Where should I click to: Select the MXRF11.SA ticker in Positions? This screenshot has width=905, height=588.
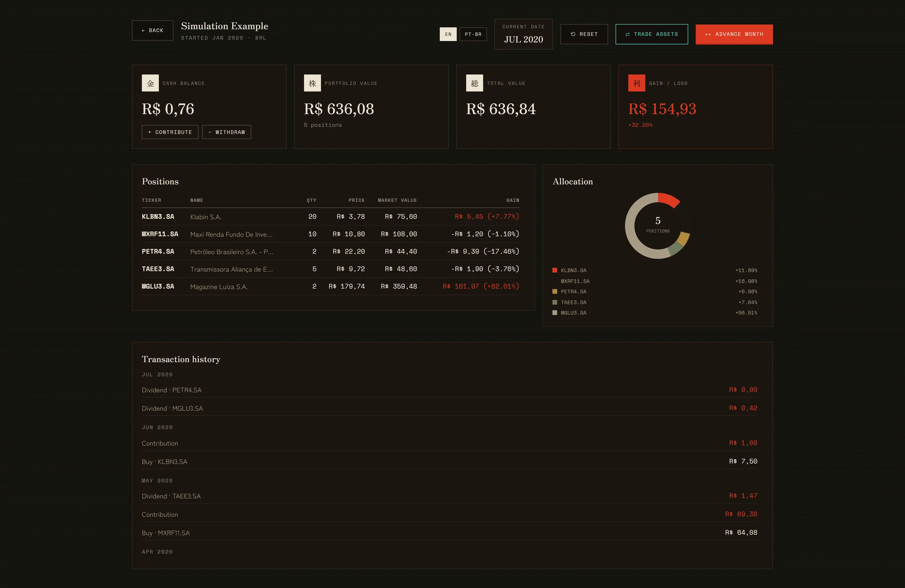(x=160, y=234)
